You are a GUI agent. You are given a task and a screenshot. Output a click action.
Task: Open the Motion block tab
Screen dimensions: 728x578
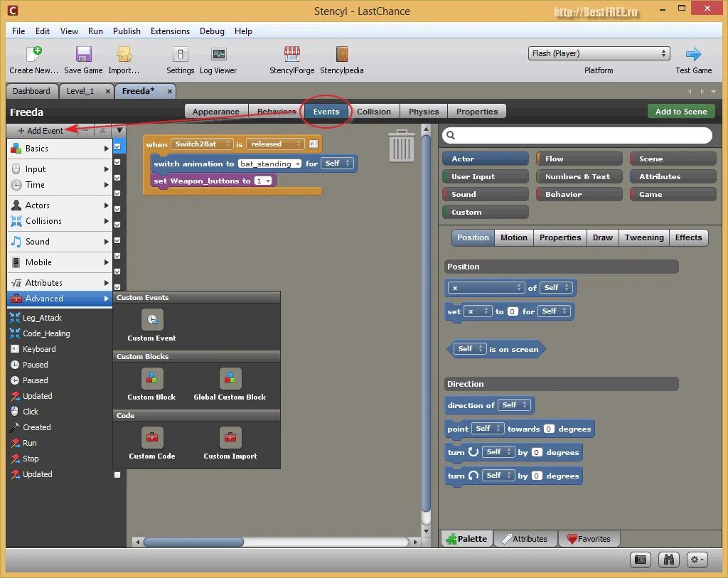(513, 237)
